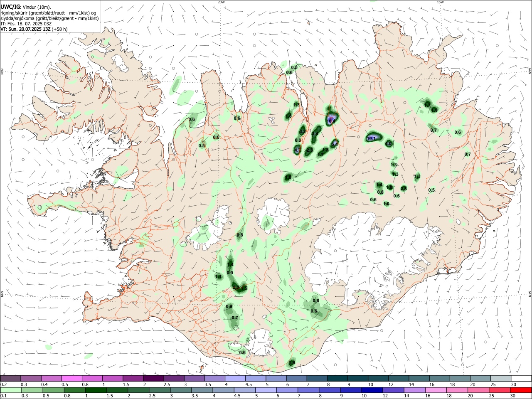Pick the snow-scale swatch between 6 and 7
The height and width of the screenshot is (399, 532).
296,379
